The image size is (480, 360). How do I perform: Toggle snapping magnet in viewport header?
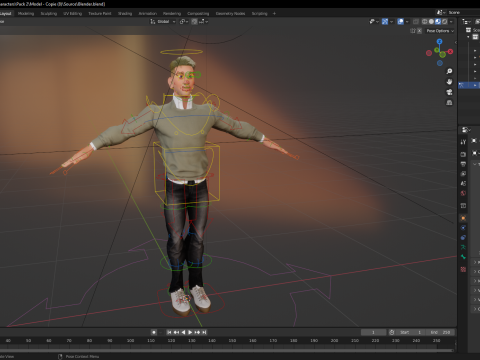pyautogui.click(x=194, y=21)
